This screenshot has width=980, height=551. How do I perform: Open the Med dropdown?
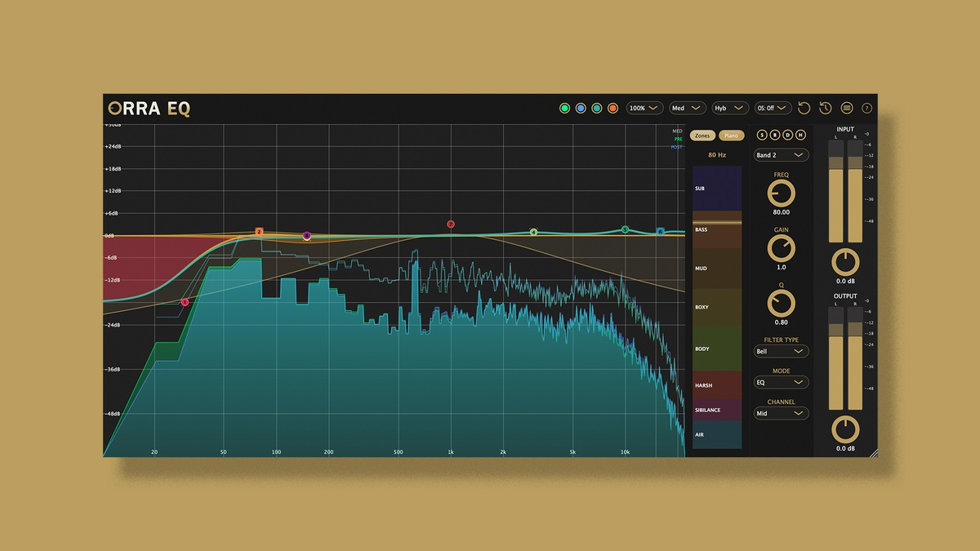688,108
